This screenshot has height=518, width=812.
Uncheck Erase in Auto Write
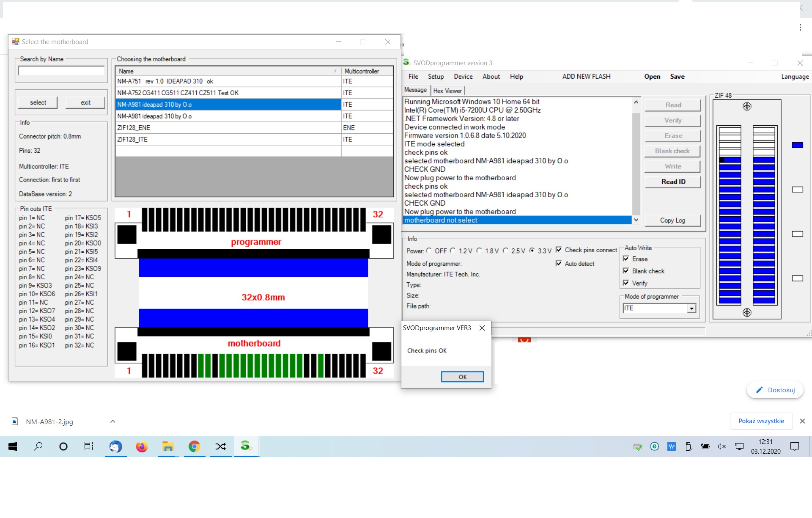[626, 259]
